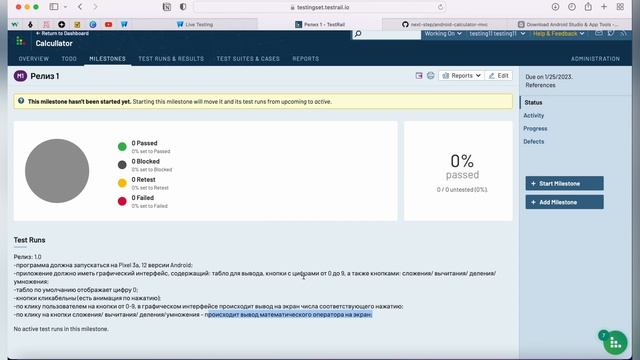Screen dimensions: 640x360
Task: Open the black circle plus pinned favorite
Action: click(61, 24)
